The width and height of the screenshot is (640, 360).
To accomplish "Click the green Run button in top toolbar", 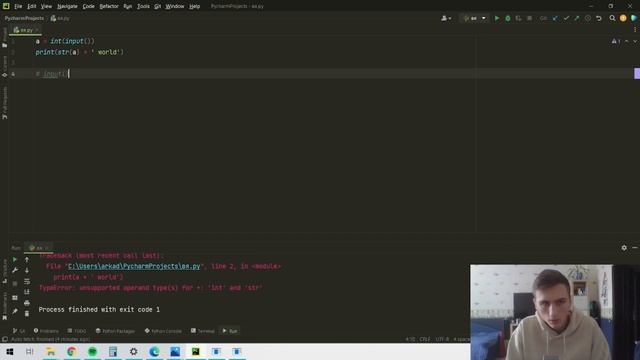I will pyautogui.click(x=497, y=18).
